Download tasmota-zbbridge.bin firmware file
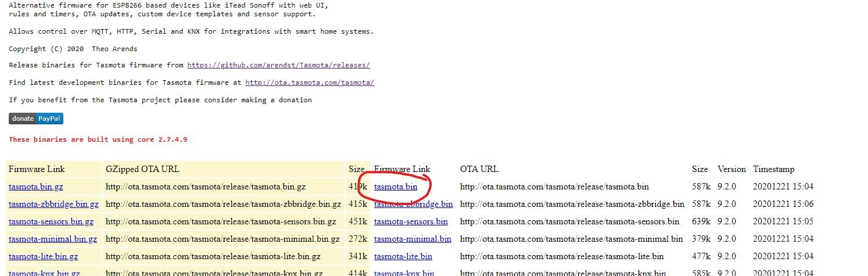The width and height of the screenshot is (868, 276). [x=414, y=204]
